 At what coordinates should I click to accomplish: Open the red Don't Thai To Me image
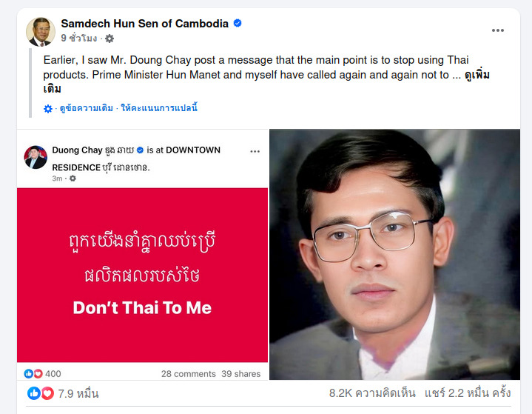tap(142, 274)
